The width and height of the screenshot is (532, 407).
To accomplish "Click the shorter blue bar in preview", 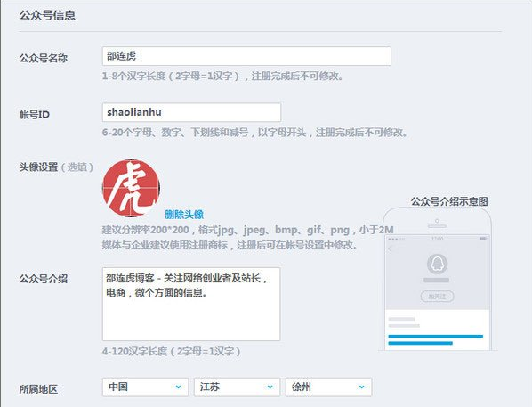I will (421, 343).
